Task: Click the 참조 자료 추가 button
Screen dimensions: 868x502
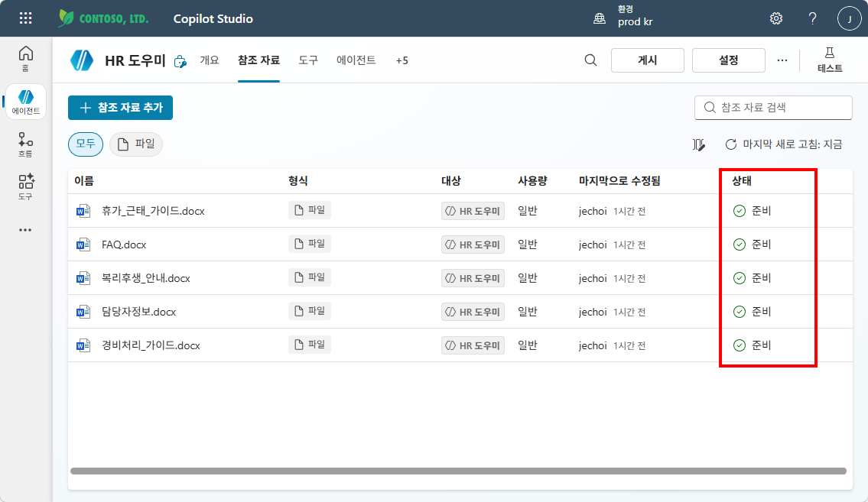Action: pos(120,108)
